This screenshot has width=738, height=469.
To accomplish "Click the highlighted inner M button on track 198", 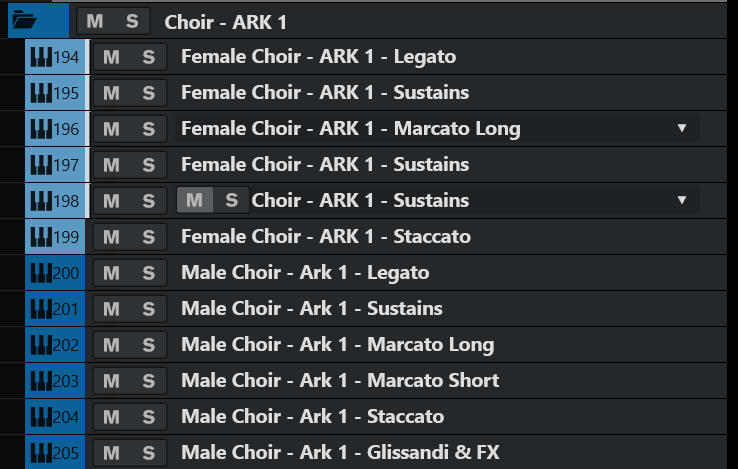I will click(x=194, y=200).
